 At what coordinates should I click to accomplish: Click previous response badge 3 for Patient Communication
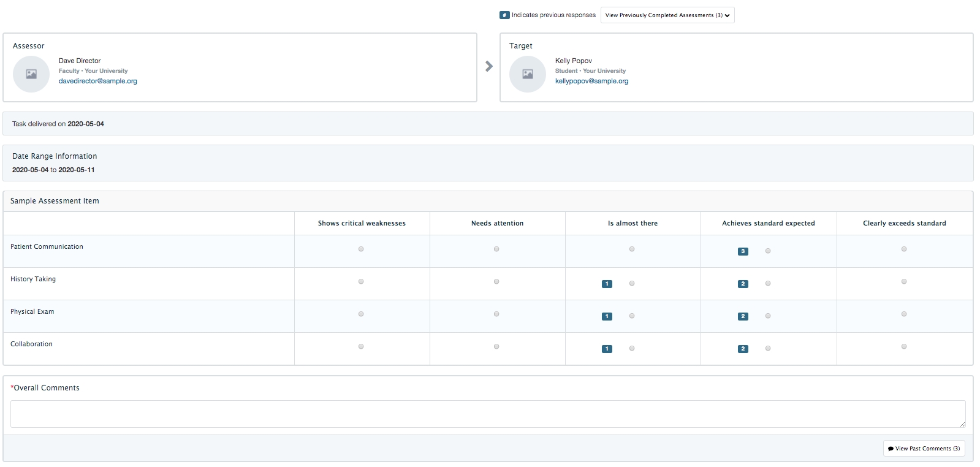[x=743, y=251]
